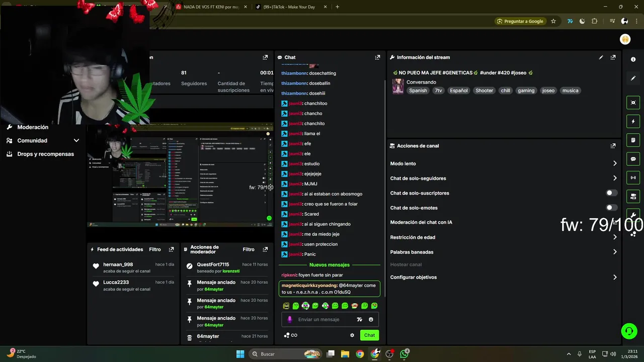Jump to Nuevos mensajes in chat
Image resolution: width=644 pixels, height=362 pixels.
pos(329,265)
